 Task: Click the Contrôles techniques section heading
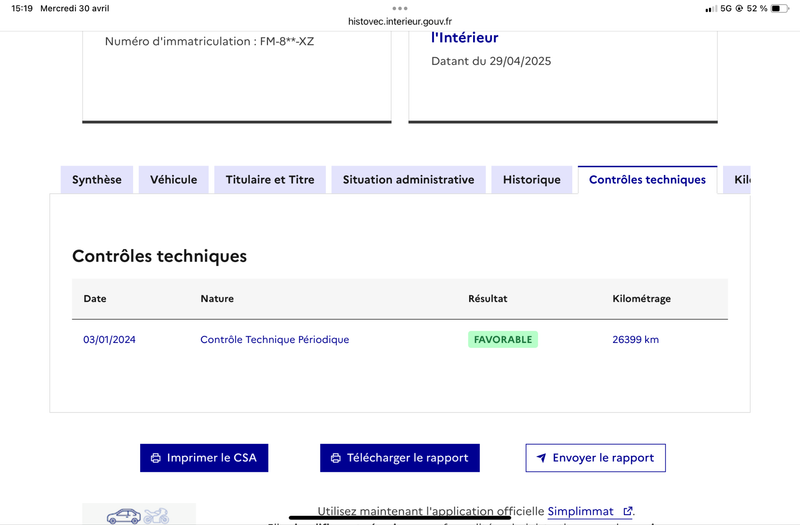(159, 256)
